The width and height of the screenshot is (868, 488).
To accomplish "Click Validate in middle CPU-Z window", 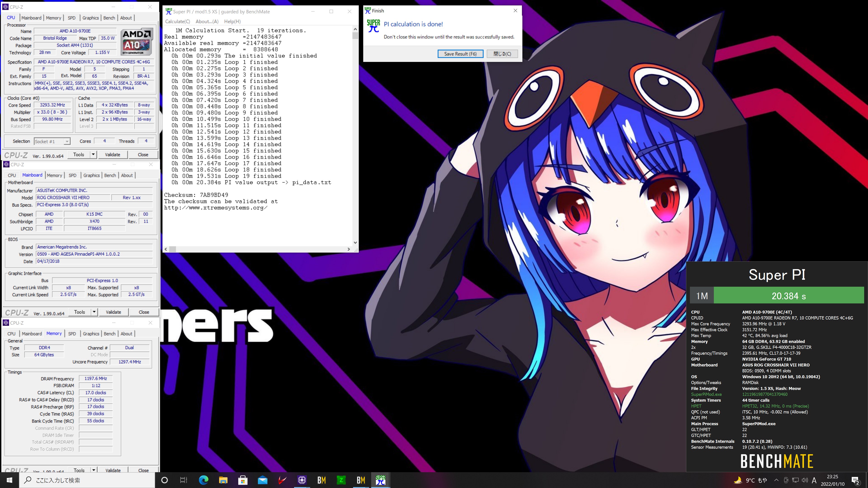I will pos(113,312).
